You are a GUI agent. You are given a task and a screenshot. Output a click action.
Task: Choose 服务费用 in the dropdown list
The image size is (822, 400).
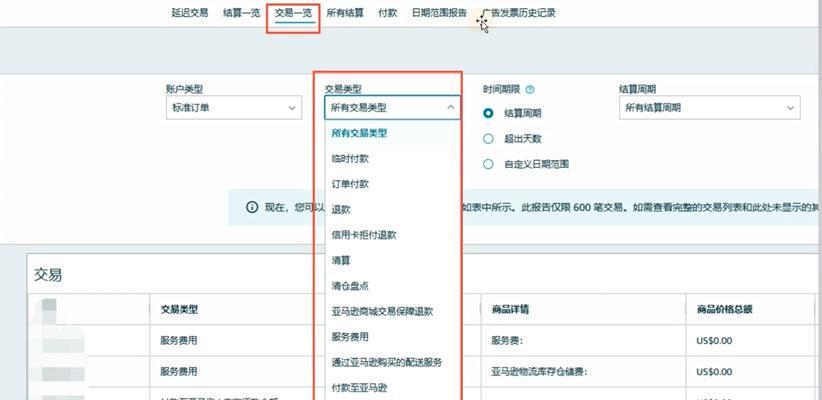(392, 337)
